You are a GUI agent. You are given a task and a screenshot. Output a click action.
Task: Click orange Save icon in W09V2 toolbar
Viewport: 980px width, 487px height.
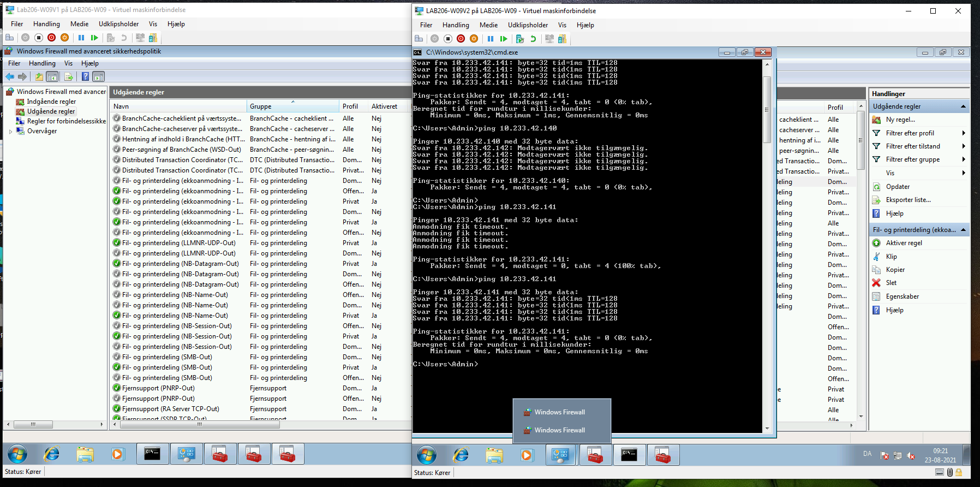(474, 39)
